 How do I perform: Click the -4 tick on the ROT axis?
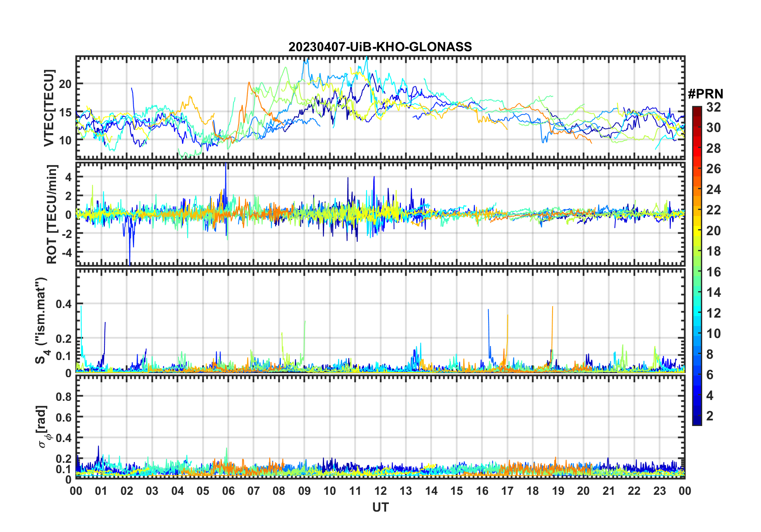point(66,252)
